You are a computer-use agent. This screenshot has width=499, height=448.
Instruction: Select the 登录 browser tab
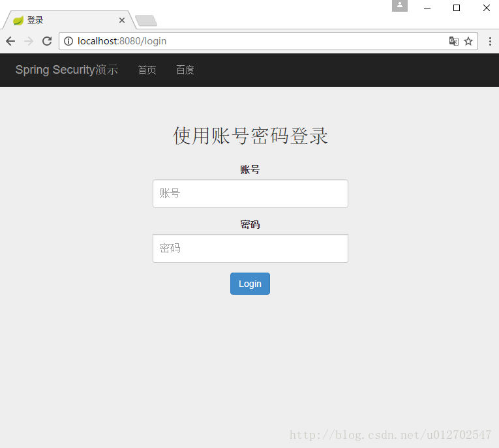pos(68,20)
